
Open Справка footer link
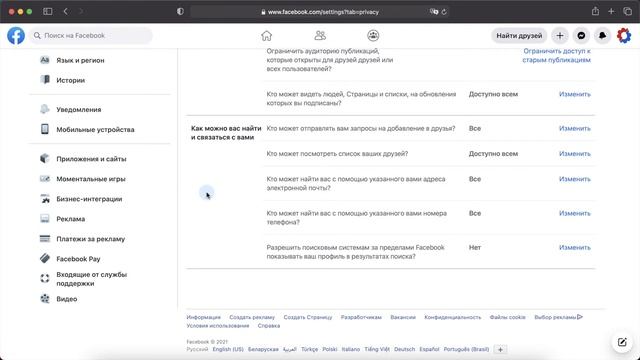coord(269,326)
